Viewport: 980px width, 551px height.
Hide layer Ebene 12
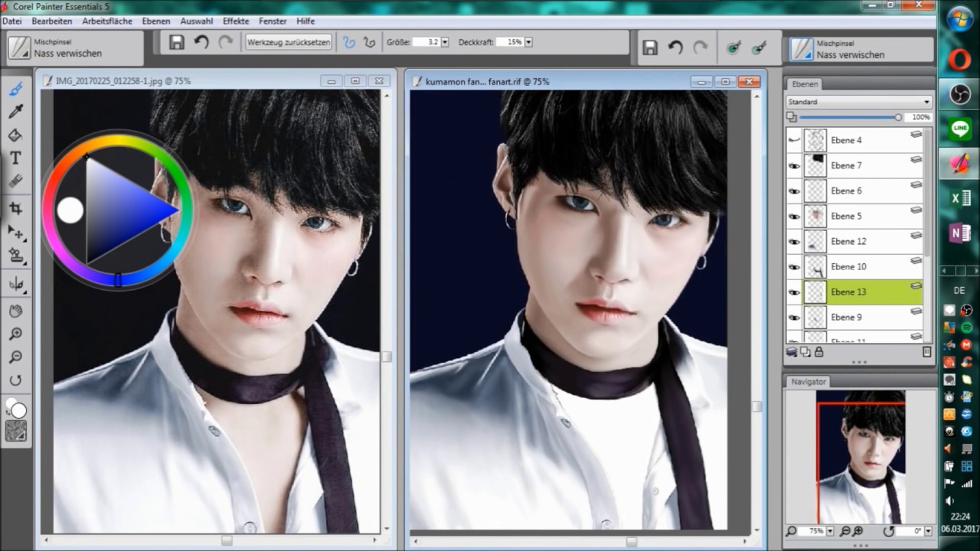coord(794,241)
